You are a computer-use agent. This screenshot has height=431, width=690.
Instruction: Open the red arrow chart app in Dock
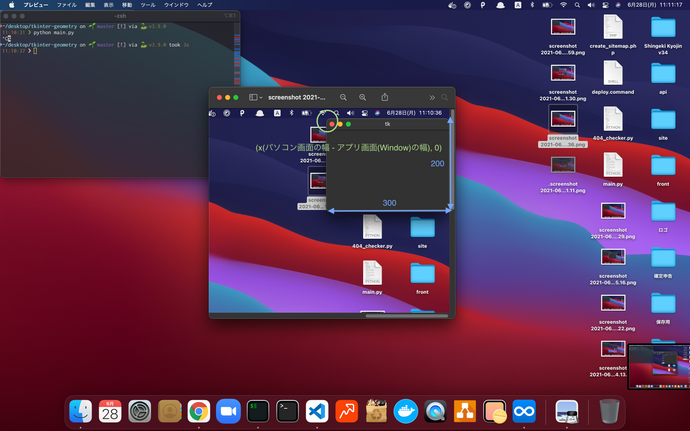[x=346, y=411]
